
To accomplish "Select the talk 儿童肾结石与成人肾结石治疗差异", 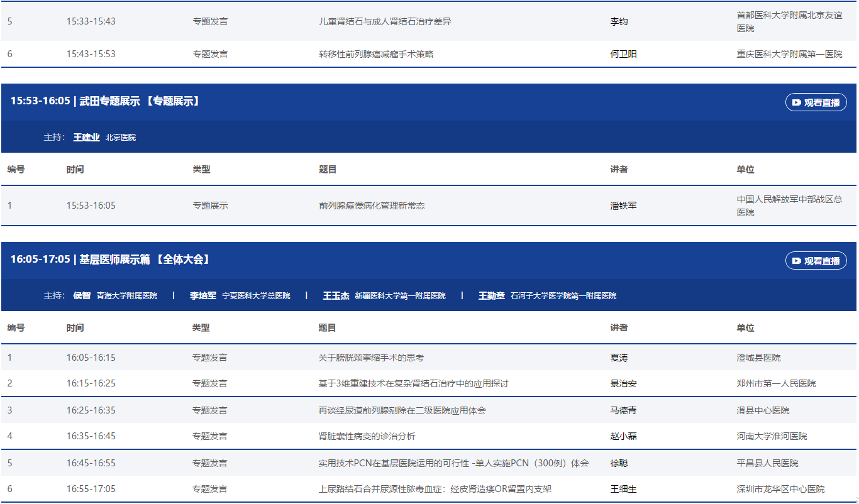I will point(385,21).
